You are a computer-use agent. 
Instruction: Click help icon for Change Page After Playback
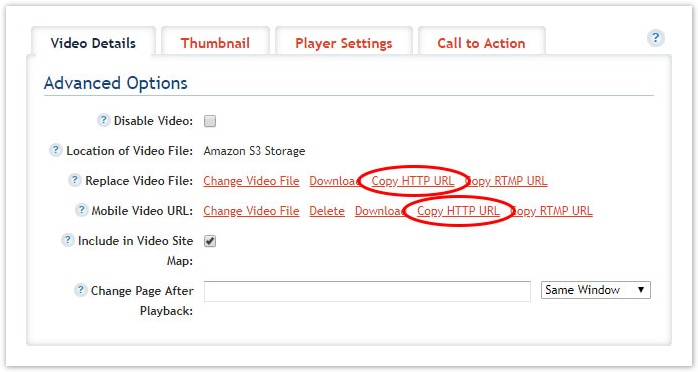[x=80, y=290]
